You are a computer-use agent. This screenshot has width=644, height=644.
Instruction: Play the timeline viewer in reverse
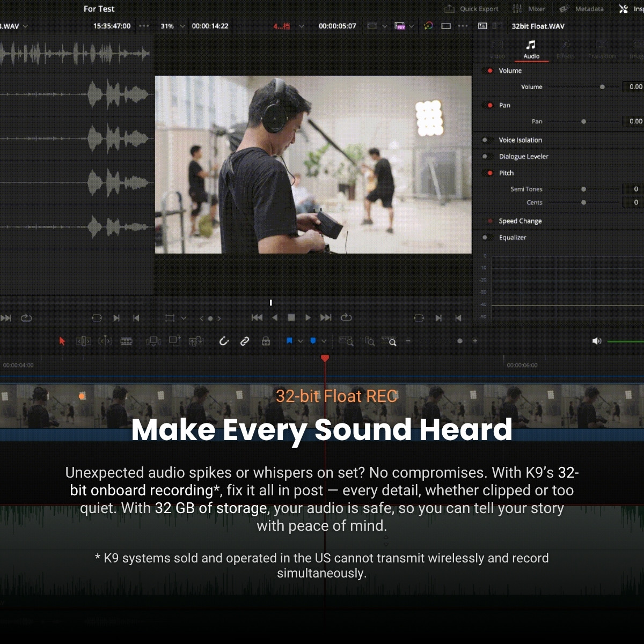pos(275,318)
